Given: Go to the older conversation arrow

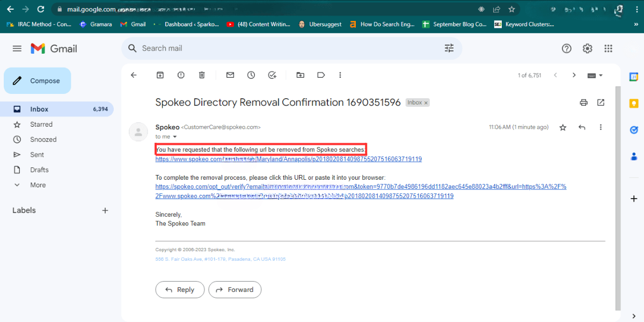Looking at the screenshot, I should pos(574,75).
